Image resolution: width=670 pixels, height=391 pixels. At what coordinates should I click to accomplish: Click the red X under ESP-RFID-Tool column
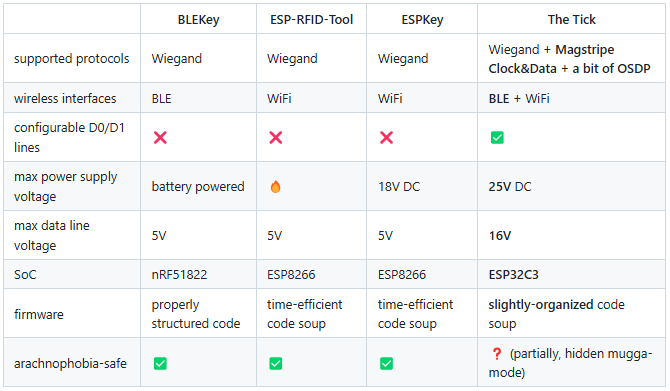(276, 138)
